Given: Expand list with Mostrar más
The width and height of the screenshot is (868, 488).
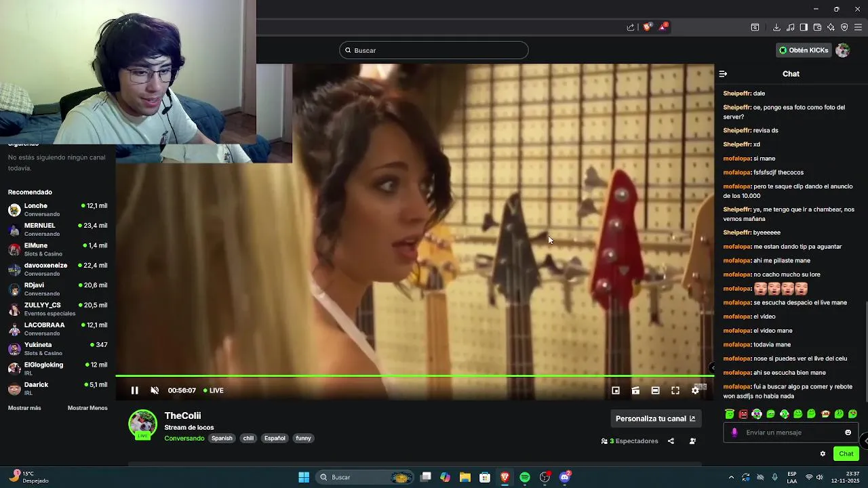Looking at the screenshot, I should pos(24,408).
